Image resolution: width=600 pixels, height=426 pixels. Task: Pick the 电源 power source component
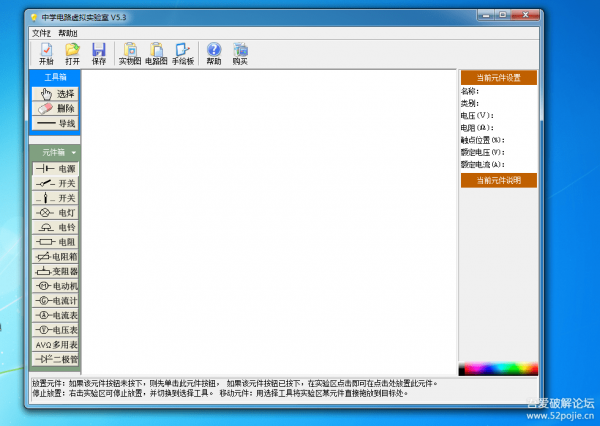(55, 169)
